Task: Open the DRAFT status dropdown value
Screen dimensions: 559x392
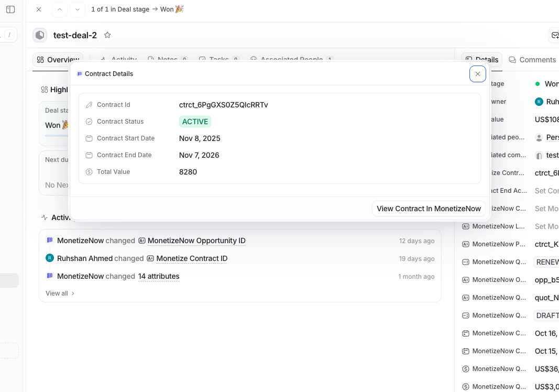Action: 546,315
